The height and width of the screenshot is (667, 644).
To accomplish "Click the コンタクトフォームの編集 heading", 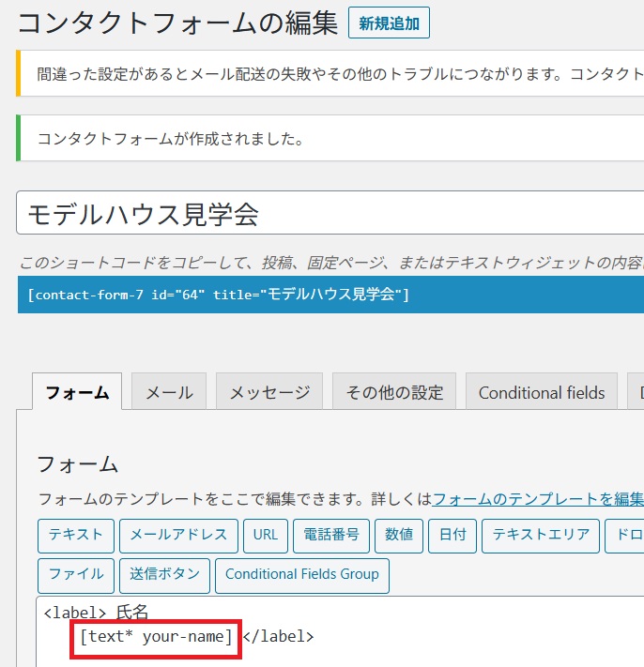I will tap(178, 23).
